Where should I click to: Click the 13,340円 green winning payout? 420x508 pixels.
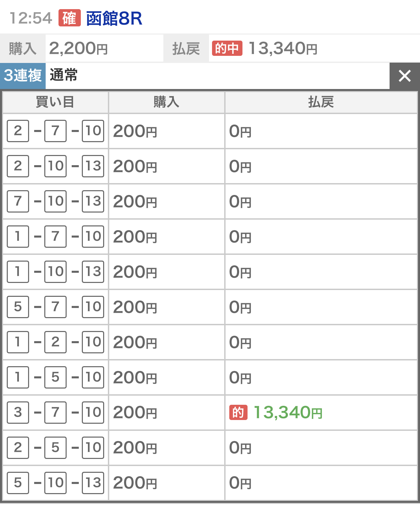pyautogui.click(x=288, y=413)
